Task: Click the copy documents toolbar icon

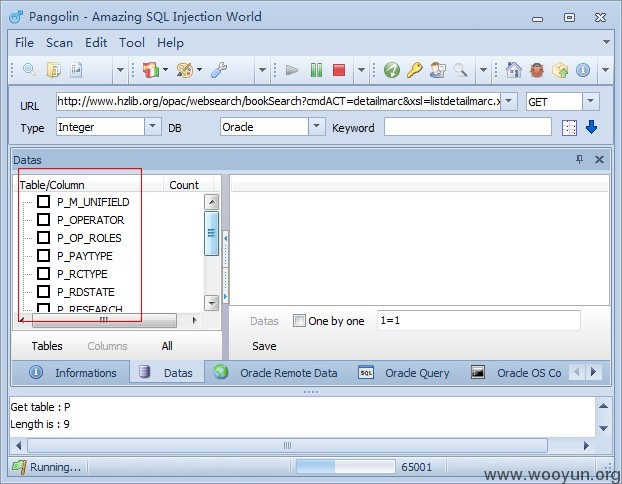Action: coord(54,70)
